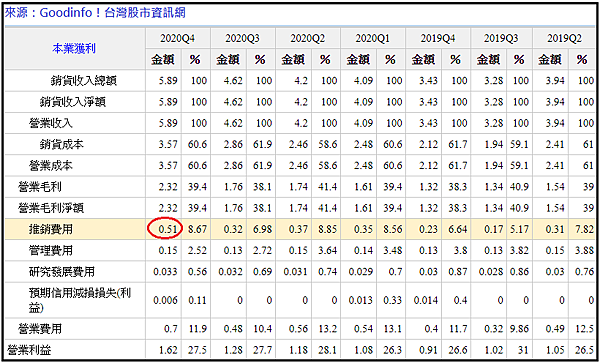Click the 銷貨成本 row label
600x363 pixels.
click(x=62, y=144)
